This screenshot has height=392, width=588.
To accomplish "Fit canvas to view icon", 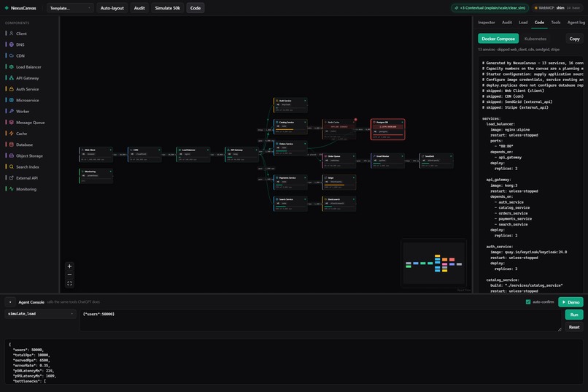I will (x=69, y=283).
